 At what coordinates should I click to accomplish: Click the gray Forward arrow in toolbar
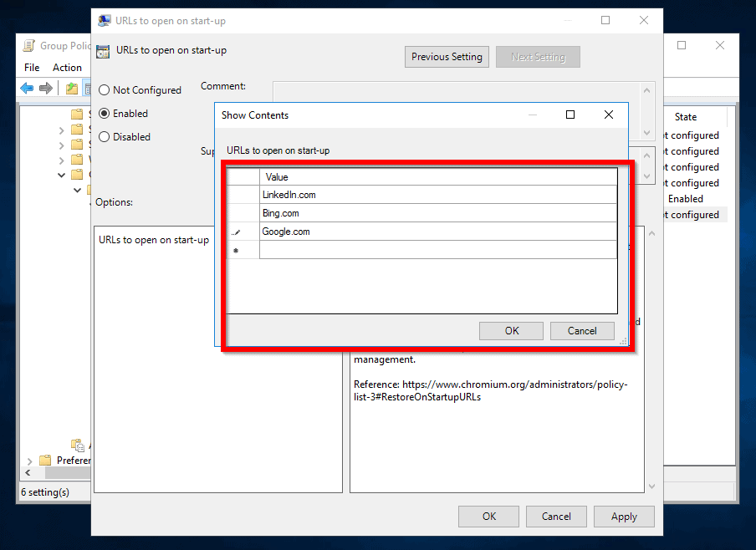tap(46, 89)
